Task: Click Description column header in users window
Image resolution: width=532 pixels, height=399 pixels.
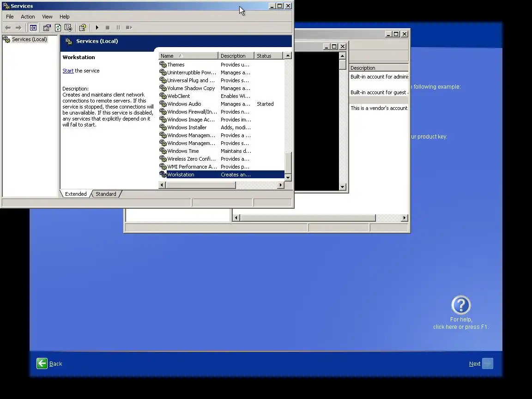Action: [x=379, y=68]
